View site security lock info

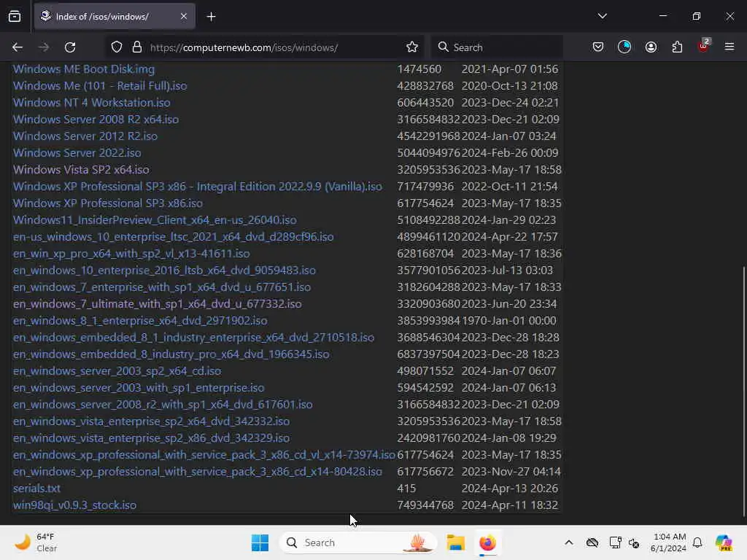coord(137,47)
